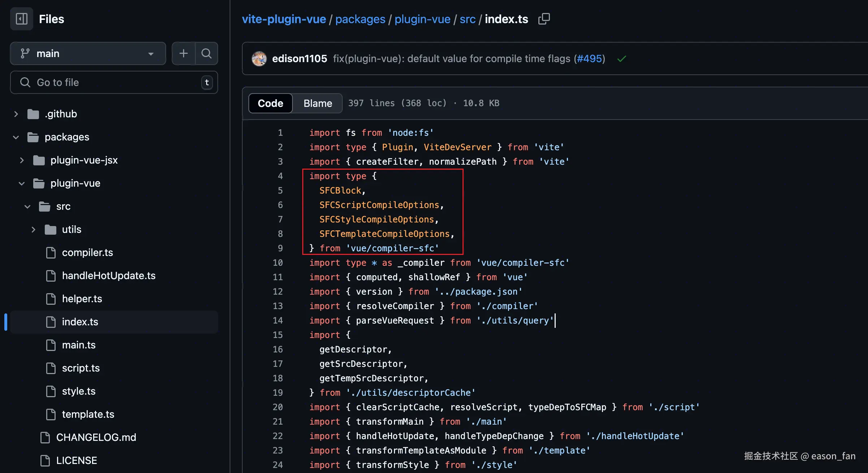Focus the Go to file search field

[114, 82]
